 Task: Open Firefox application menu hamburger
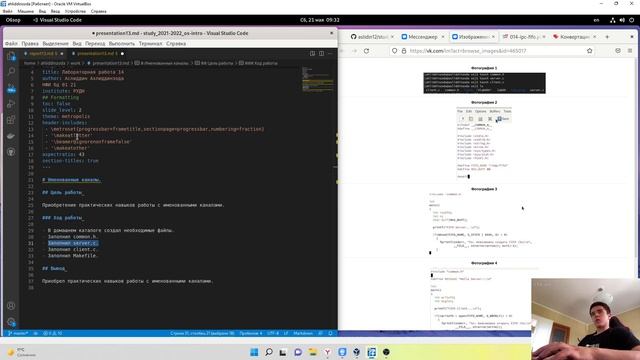630,51
